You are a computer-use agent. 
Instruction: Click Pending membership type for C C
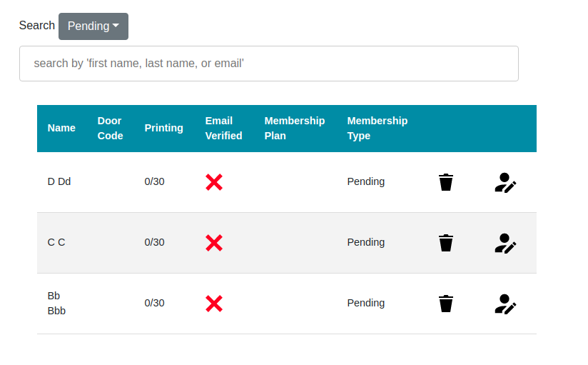pyautogui.click(x=366, y=242)
